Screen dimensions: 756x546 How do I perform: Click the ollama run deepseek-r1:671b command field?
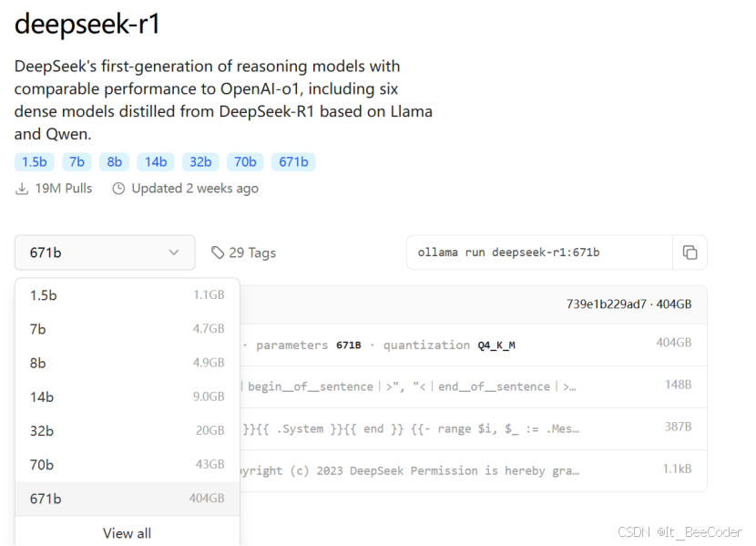tap(539, 252)
